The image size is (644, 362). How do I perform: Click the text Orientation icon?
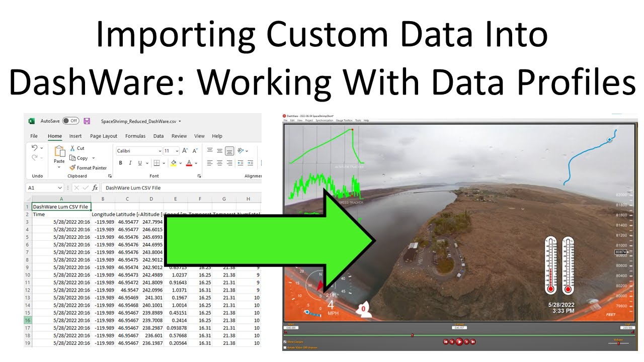click(241, 151)
